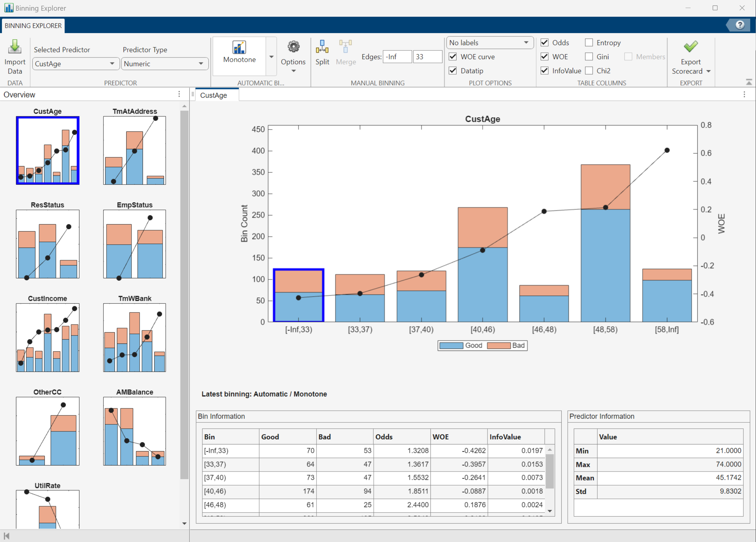Expand the automatic binning algorithm gallery arrow
The image size is (756, 542).
(271, 56)
